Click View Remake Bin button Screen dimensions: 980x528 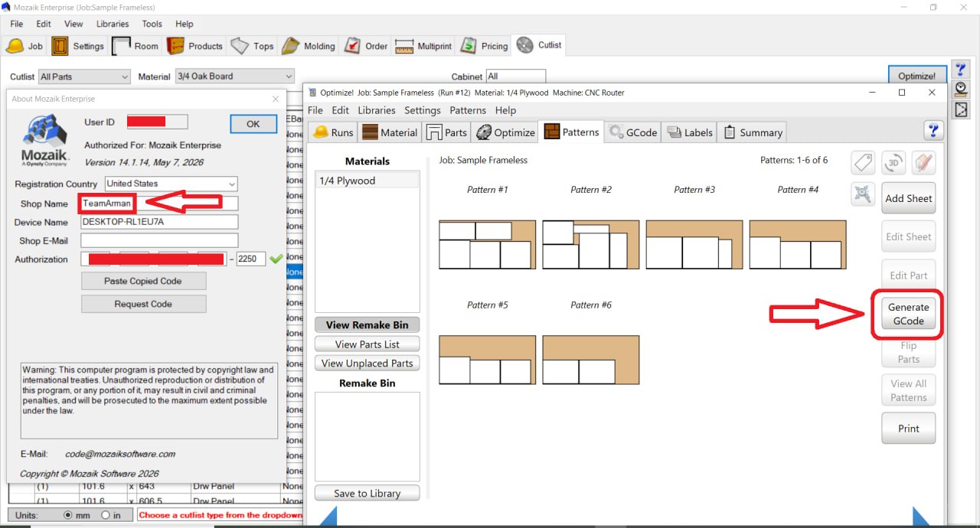pos(367,325)
